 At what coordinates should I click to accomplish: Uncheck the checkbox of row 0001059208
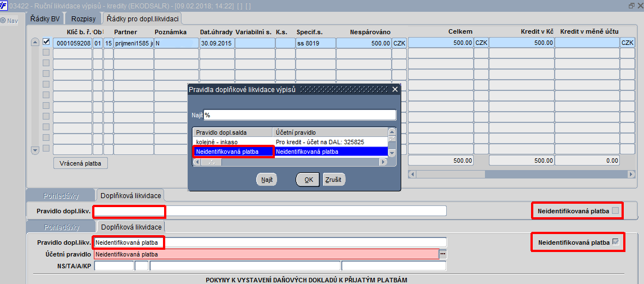click(46, 42)
